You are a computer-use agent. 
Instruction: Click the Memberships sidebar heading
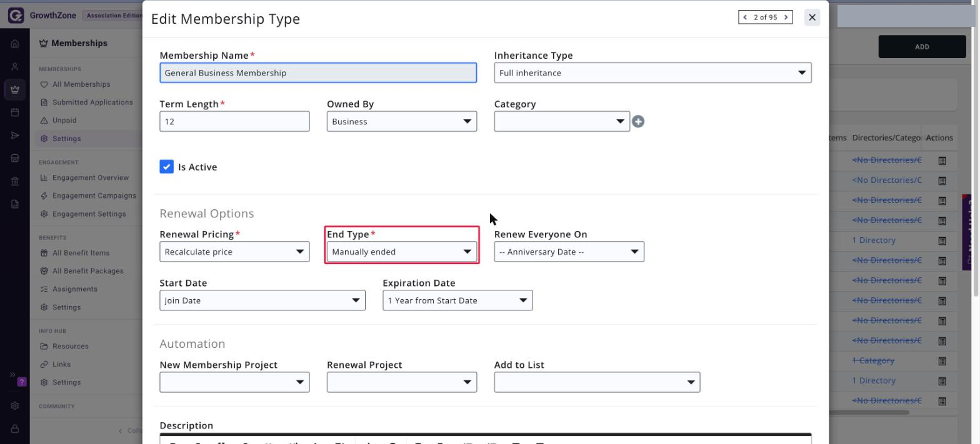(79, 43)
